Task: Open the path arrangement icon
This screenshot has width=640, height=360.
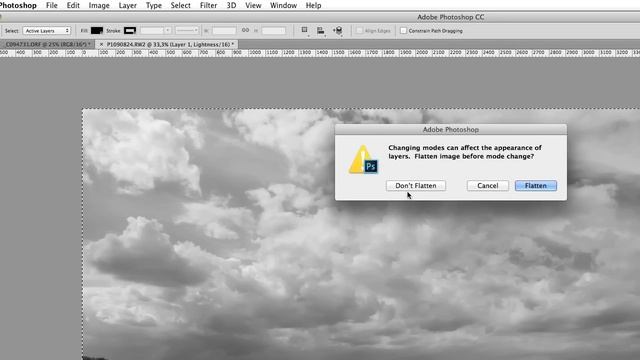Action: coord(338,30)
